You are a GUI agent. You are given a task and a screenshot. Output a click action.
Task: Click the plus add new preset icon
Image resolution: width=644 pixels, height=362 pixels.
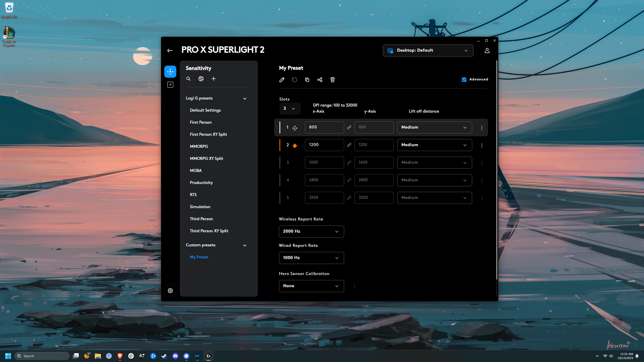(x=214, y=79)
